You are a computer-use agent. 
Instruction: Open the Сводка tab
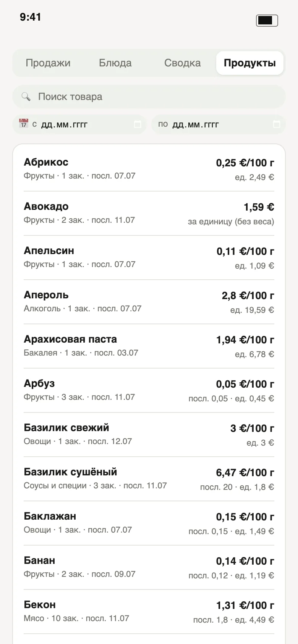click(183, 63)
